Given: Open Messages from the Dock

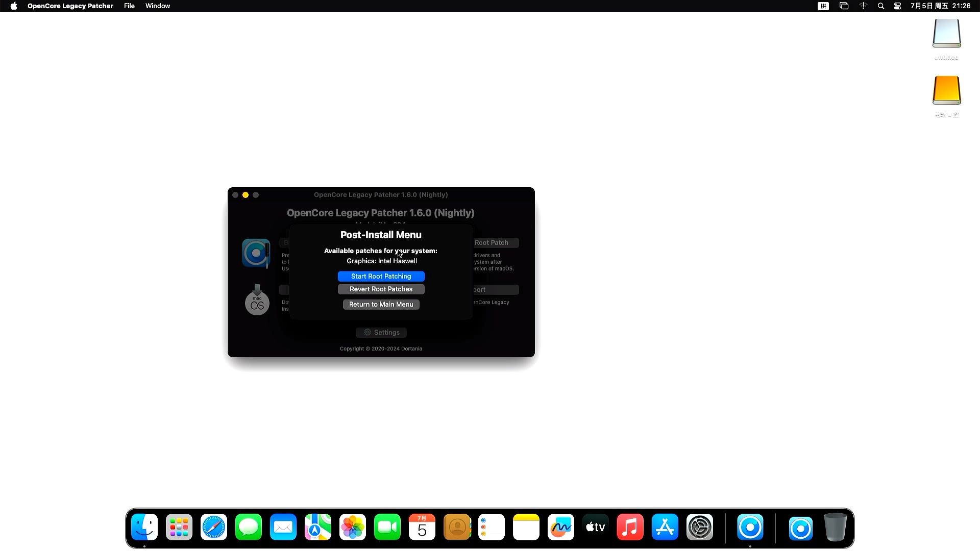Looking at the screenshot, I should pos(249,527).
